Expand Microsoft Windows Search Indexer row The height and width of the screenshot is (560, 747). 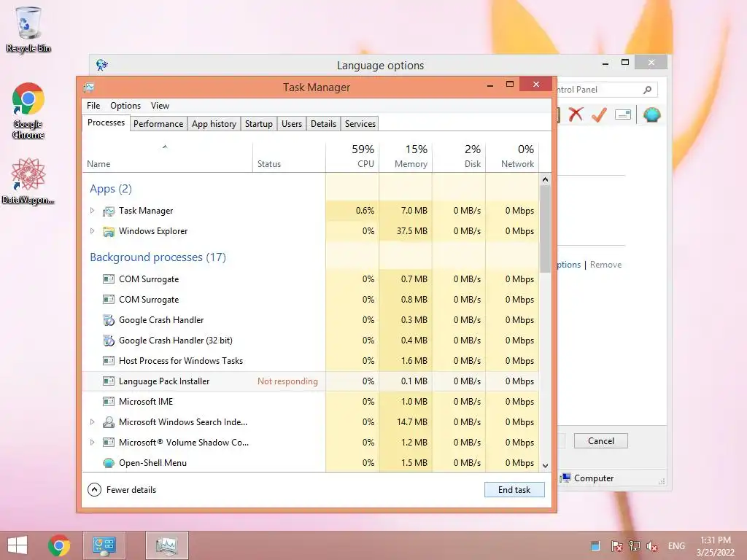pos(93,422)
